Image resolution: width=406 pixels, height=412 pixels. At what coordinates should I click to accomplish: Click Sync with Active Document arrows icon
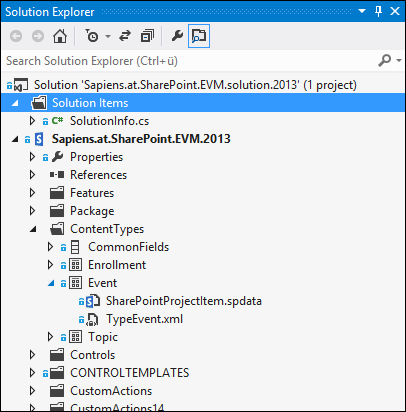[125, 36]
